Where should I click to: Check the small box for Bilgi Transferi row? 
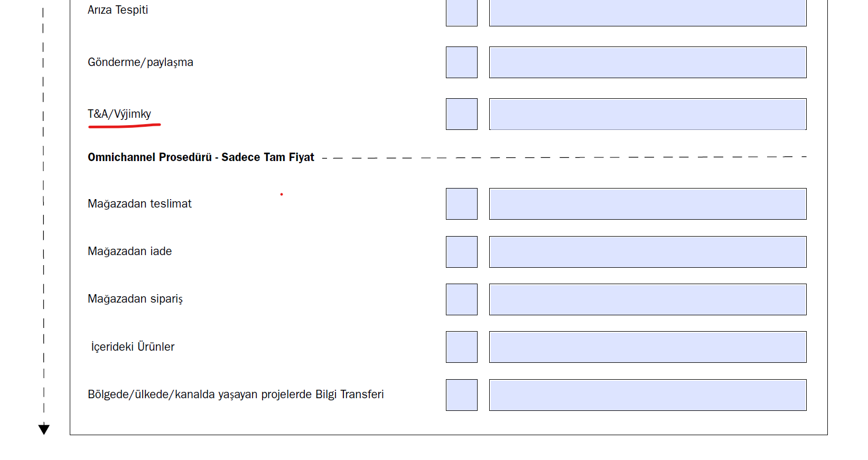point(462,395)
